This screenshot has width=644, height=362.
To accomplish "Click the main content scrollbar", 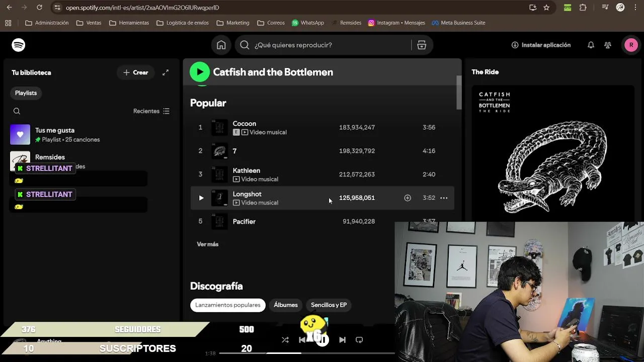I will coord(459,93).
